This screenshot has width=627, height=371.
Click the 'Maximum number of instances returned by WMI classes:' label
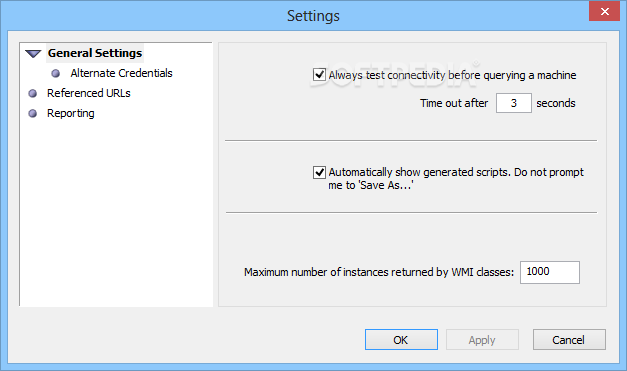click(x=379, y=272)
